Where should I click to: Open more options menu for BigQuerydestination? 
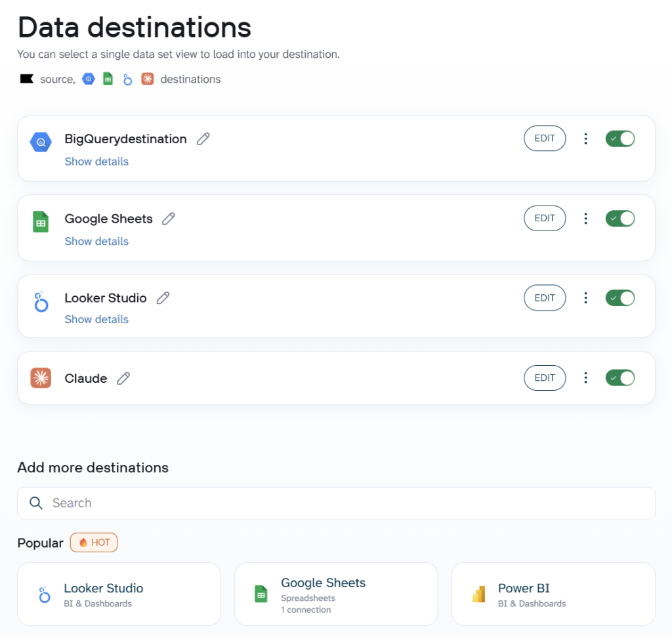[x=585, y=139]
